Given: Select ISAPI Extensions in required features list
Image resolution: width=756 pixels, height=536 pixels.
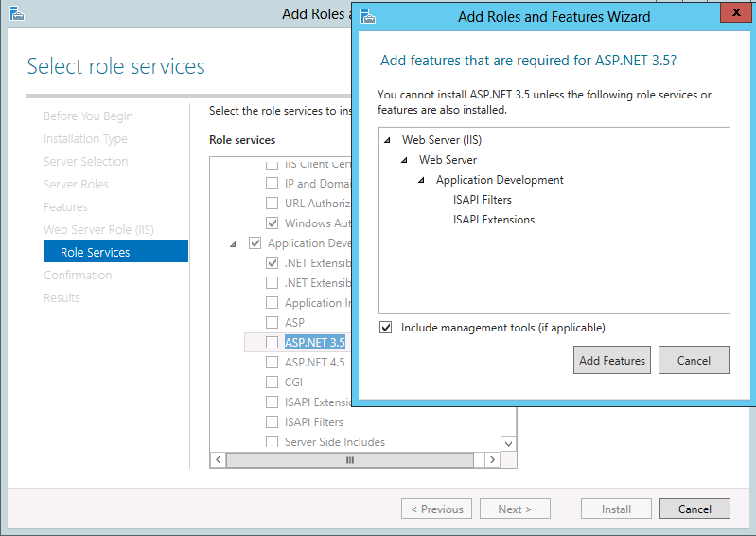Looking at the screenshot, I should click(494, 220).
